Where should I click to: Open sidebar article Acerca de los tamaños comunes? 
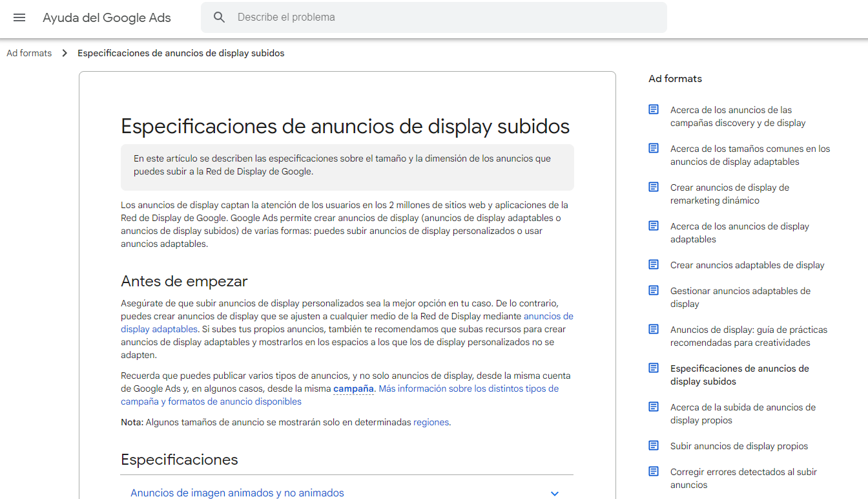750,155
